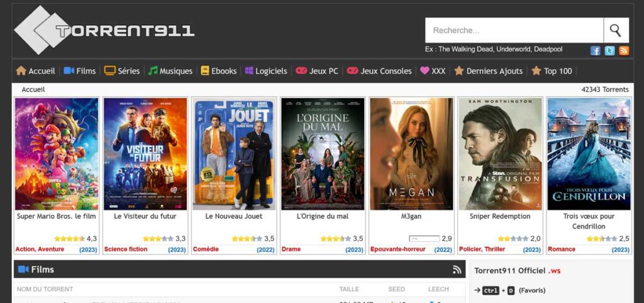Click the Epouvante-horreur genre label
This screenshot has height=303, width=644.
tap(398, 249)
